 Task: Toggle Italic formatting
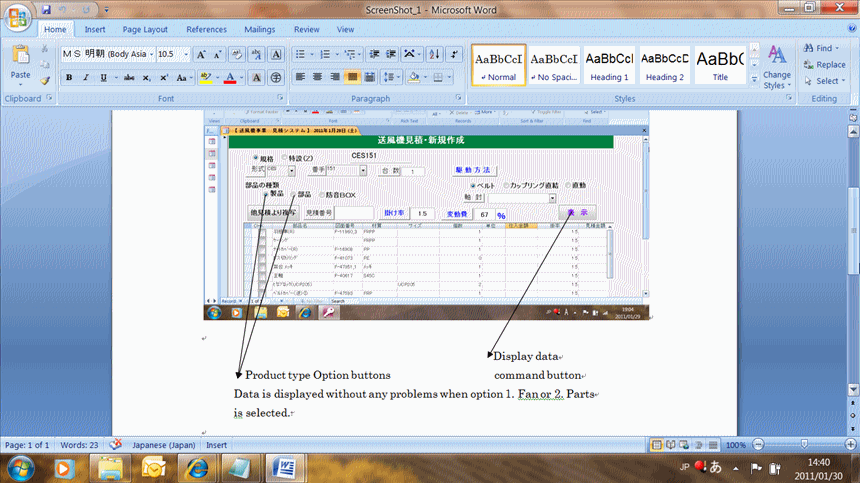(x=86, y=78)
